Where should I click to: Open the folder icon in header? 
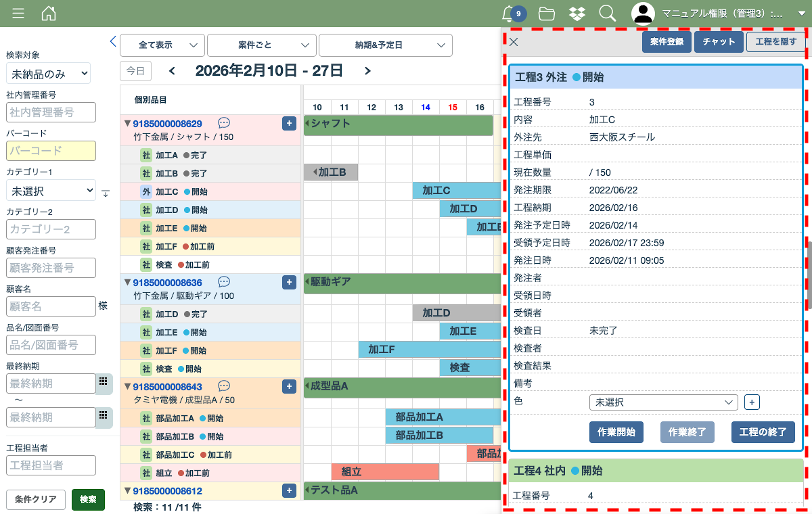[x=547, y=14]
